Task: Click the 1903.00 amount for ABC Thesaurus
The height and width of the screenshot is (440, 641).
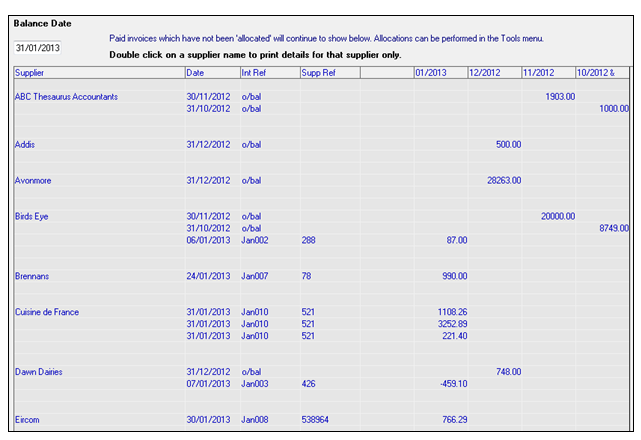Action: pos(560,97)
